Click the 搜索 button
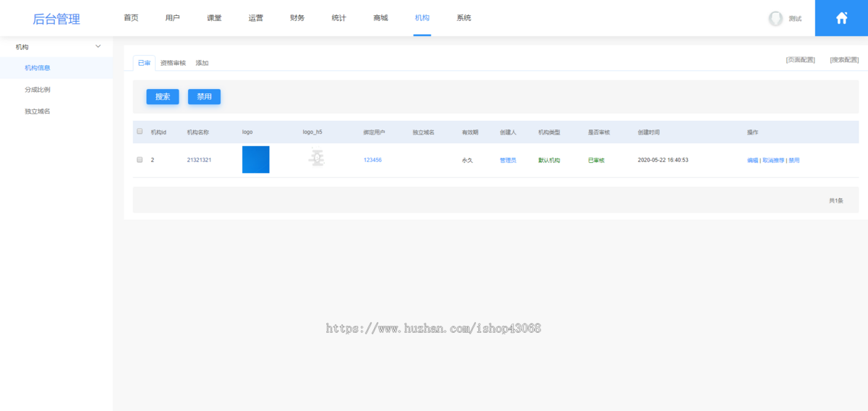 163,97
